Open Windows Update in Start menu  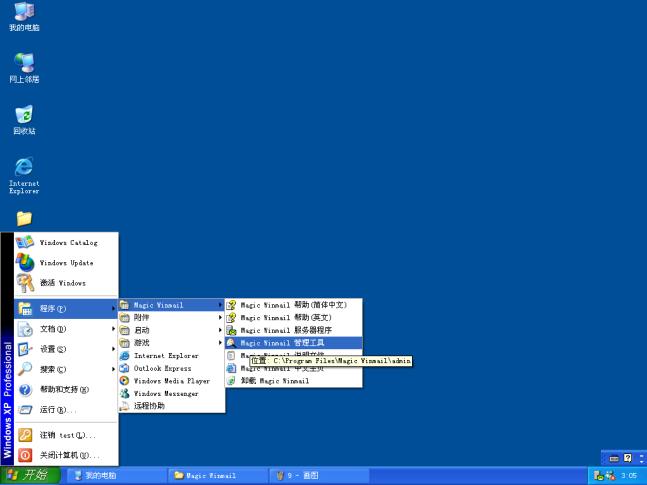pyautogui.click(x=65, y=263)
